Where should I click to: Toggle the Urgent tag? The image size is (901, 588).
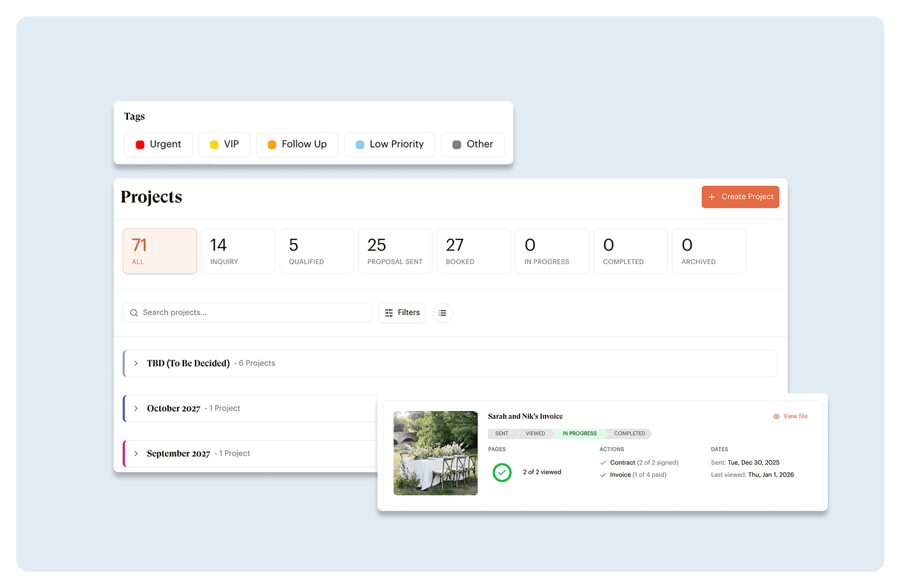pos(158,144)
